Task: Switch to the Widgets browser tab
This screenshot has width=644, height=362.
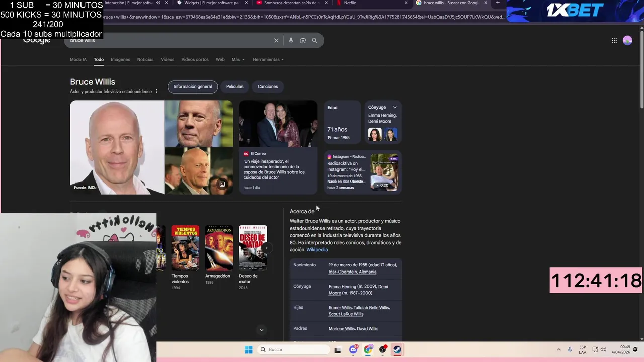Action: pyautogui.click(x=211, y=3)
